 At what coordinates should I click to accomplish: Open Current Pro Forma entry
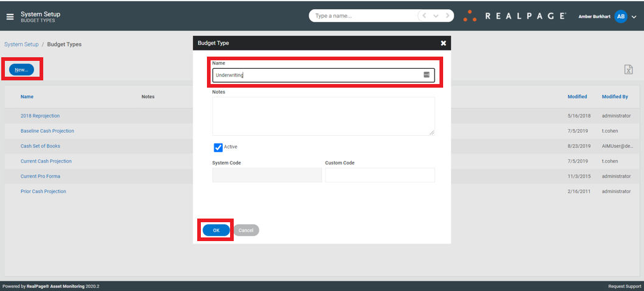pos(40,177)
